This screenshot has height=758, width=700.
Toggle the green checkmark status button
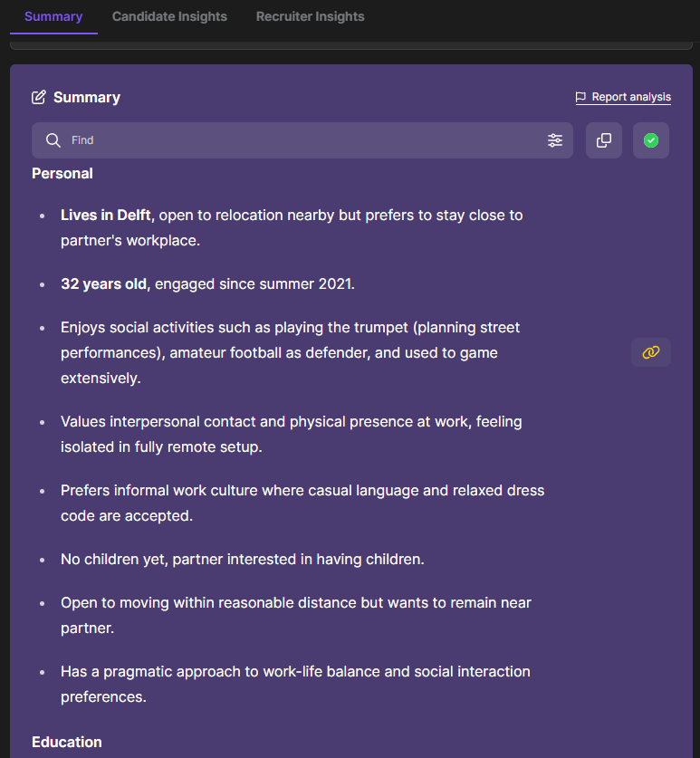click(651, 140)
